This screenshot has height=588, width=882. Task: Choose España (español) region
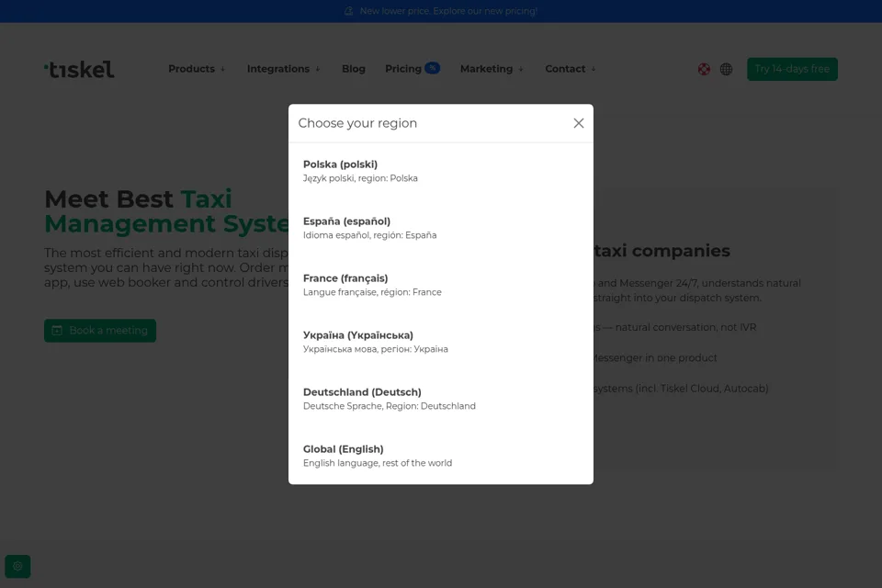click(440, 228)
